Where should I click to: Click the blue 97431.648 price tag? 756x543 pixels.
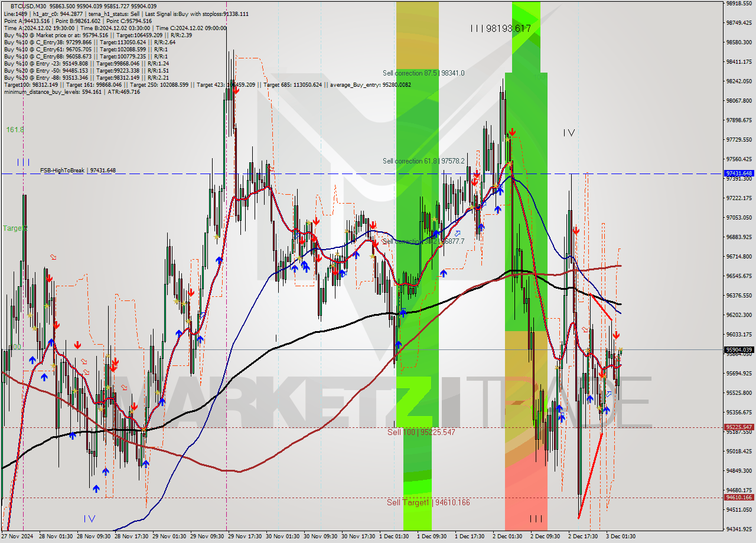point(739,174)
